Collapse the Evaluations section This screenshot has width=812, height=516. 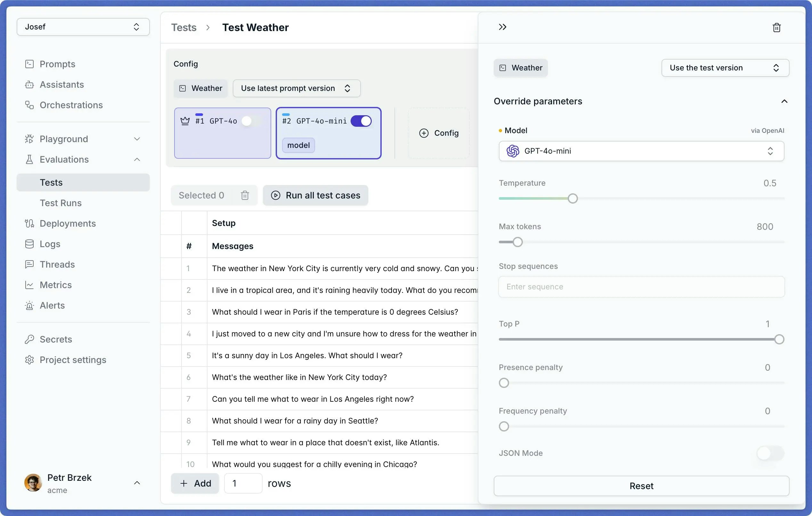(x=137, y=159)
